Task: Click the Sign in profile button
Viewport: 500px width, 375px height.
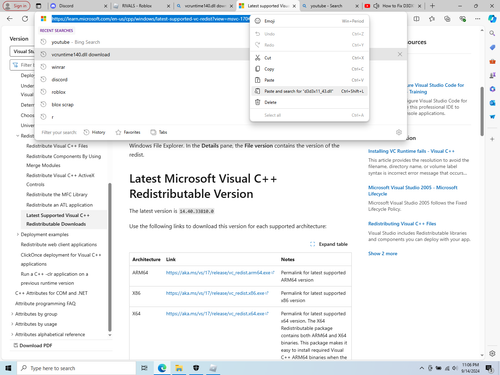Action: 16,6
